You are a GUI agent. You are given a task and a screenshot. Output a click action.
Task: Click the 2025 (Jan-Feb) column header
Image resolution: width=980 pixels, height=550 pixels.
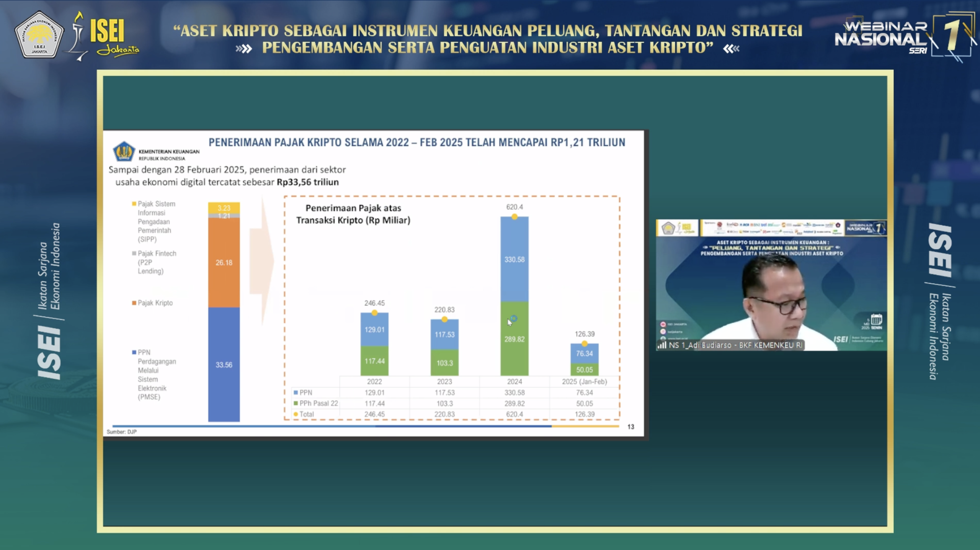[584, 381]
